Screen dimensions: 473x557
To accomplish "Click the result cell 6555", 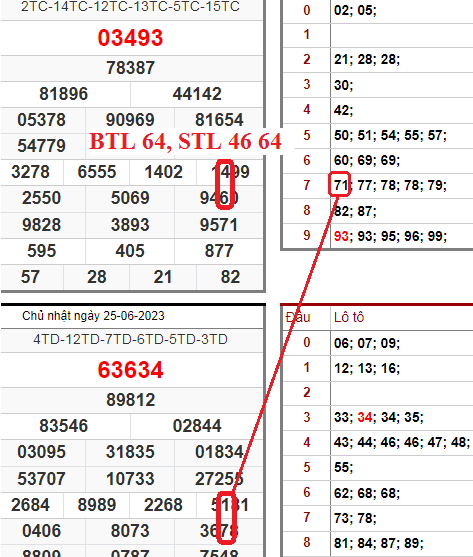I will [97, 172].
